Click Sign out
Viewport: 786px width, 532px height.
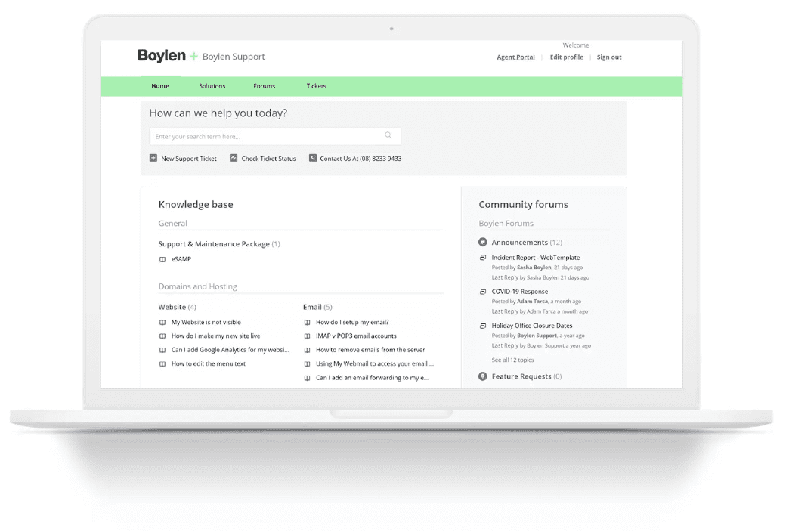coord(609,57)
